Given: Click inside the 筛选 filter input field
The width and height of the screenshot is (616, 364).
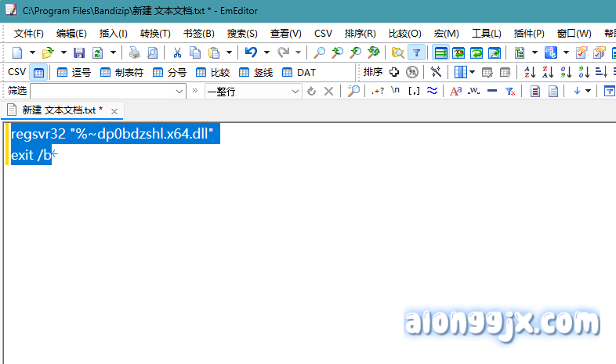Looking at the screenshot, I should pyautogui.click(x=102, y=91).
